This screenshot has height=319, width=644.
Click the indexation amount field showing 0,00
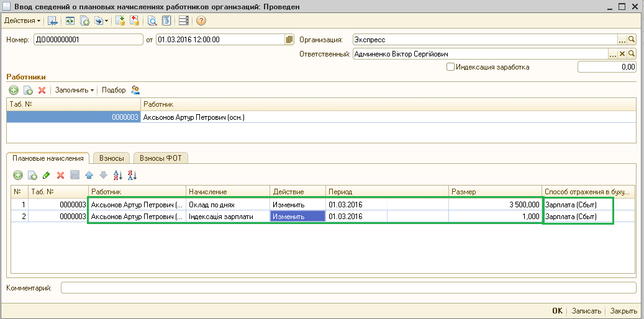(607, 67)
